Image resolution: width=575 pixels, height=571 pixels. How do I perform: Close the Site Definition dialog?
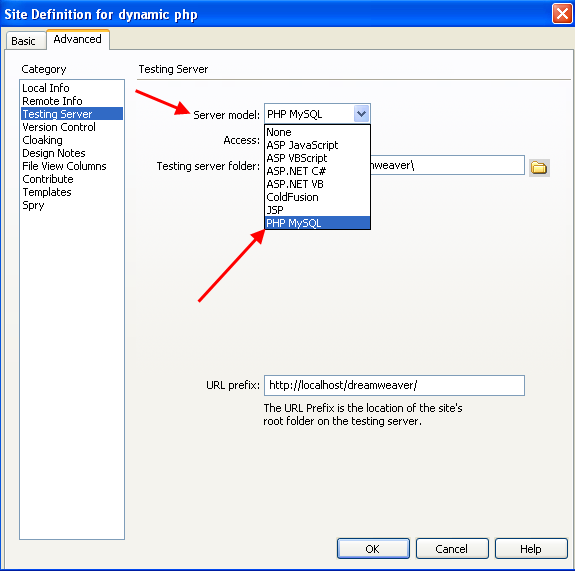click(562, 14)
